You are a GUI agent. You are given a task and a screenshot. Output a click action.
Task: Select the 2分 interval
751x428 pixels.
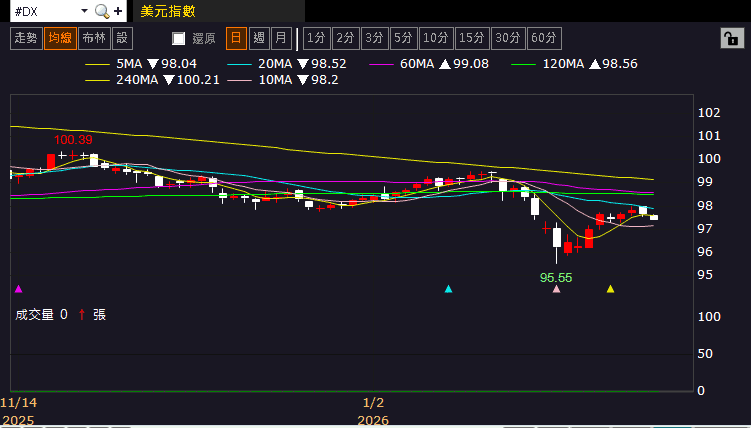[345, 38]
